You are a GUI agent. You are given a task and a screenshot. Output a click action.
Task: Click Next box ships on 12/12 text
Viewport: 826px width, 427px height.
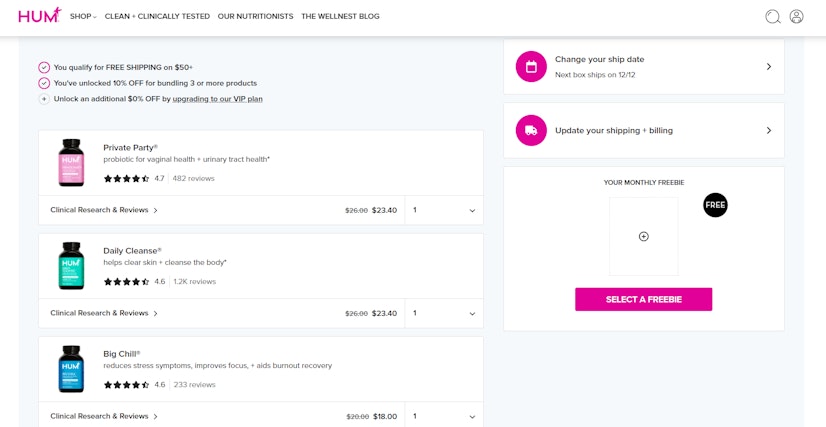tap(595, 75)
